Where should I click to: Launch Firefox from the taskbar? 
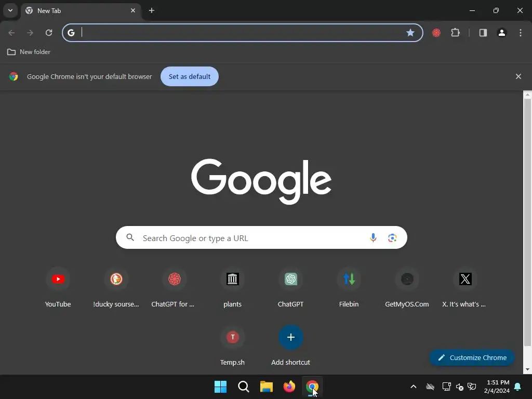289,387
